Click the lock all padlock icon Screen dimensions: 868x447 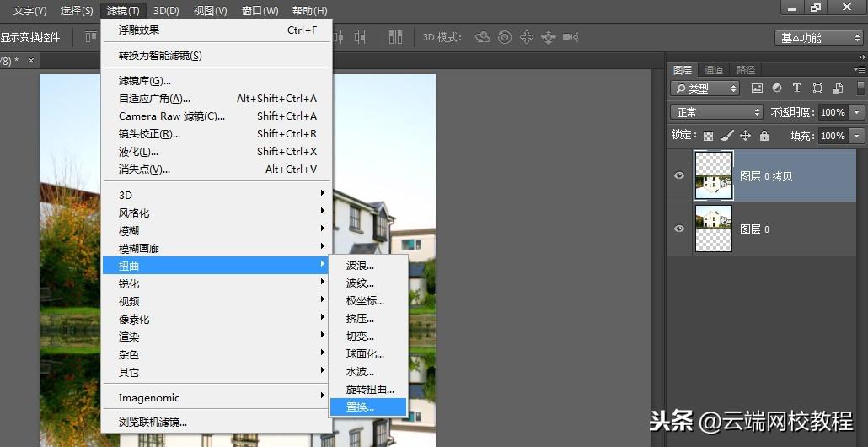pos(764,135)
